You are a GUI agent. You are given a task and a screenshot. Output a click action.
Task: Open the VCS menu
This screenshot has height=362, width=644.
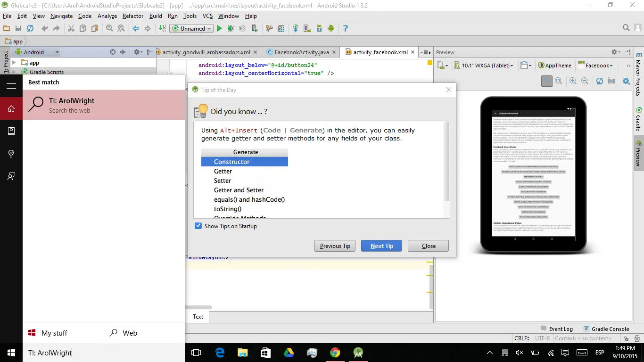[208, 16]
